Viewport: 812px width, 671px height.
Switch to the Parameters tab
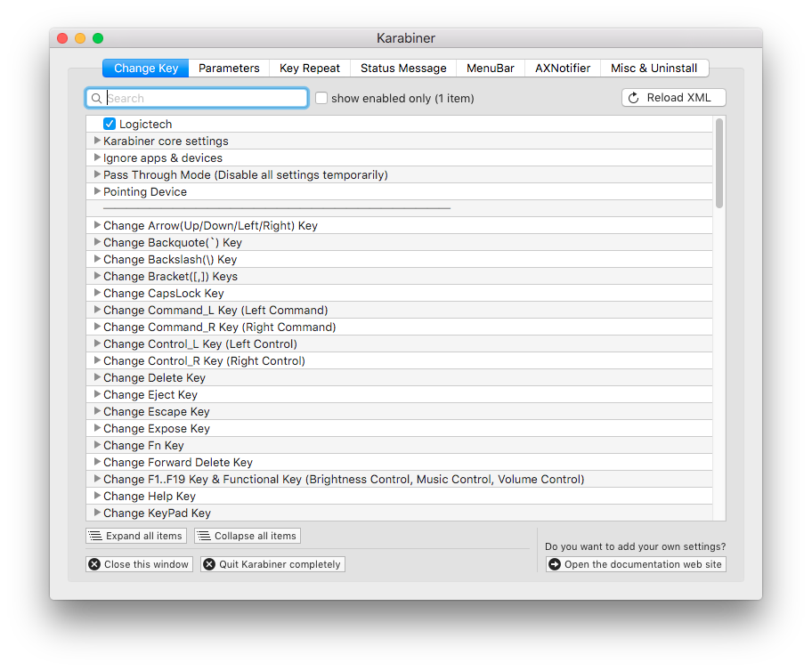pyautogui.click(x=229, y=69)
